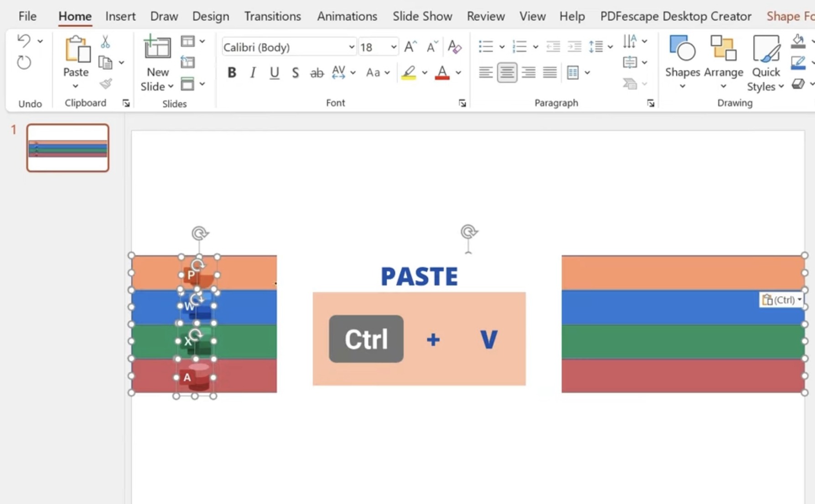Toggle Text Shadow
The image size is (815, 504).
click(x=295, y=73)
